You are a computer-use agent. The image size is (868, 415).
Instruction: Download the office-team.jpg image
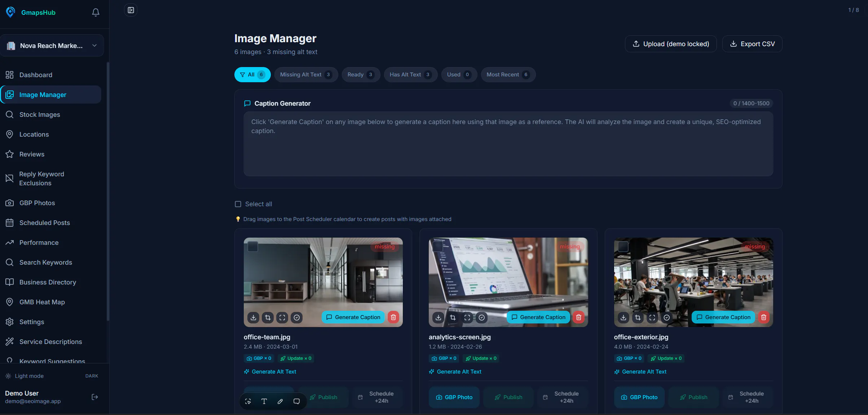pos(254,317)
